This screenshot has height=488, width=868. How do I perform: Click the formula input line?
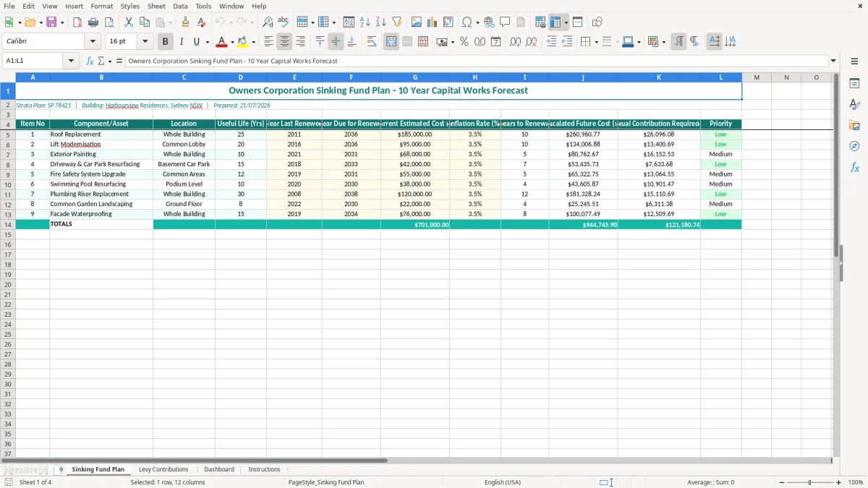(x=476, y=61)
